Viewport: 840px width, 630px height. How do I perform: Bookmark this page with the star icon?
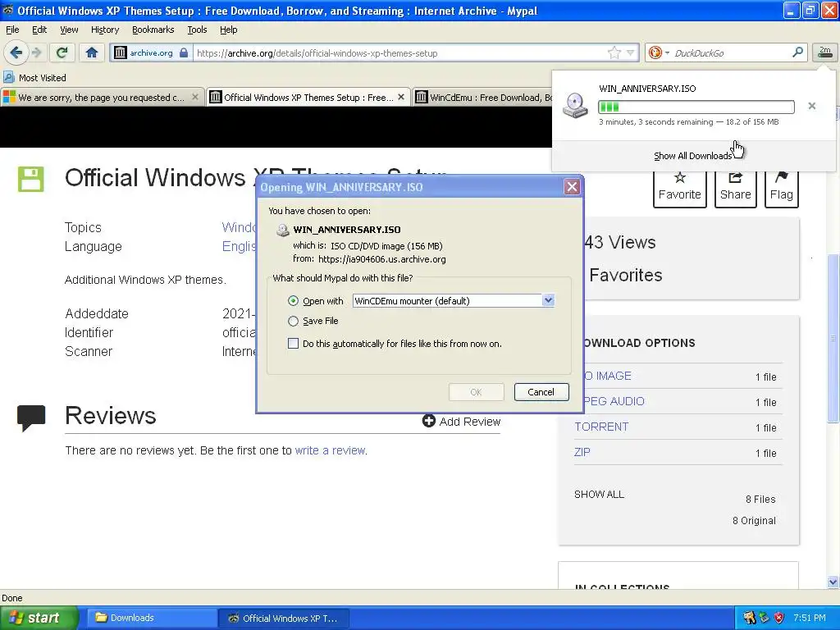click(614, 52)
